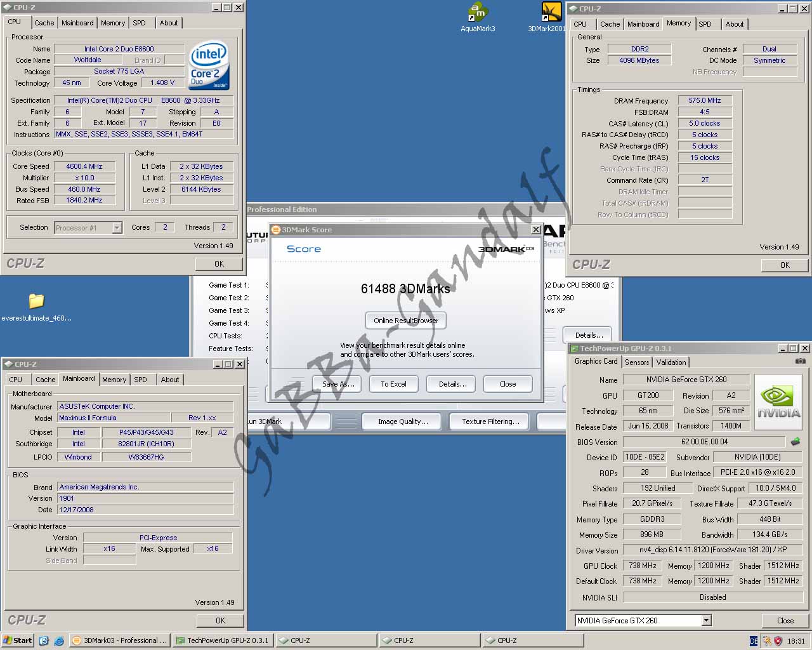Click the DRAM Frequency 575.0 MHz field
This screenshot has height=650, width=812.
(705, 100)
